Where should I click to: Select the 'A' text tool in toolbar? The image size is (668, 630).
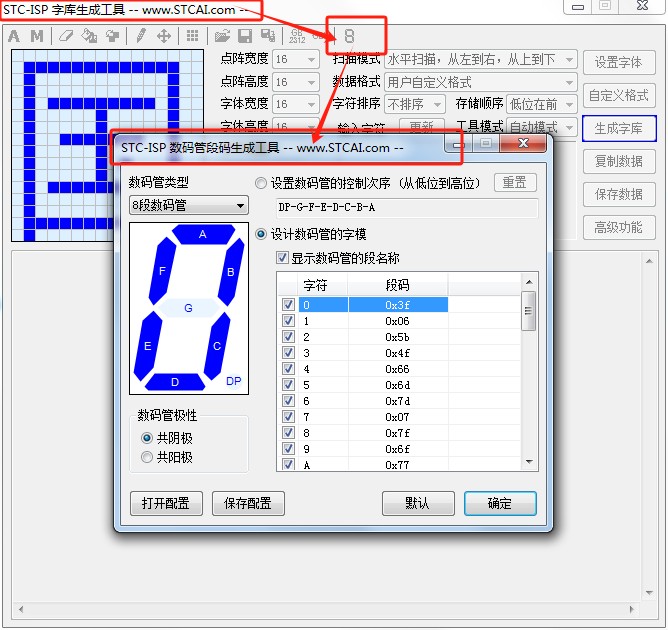[14, 36]
